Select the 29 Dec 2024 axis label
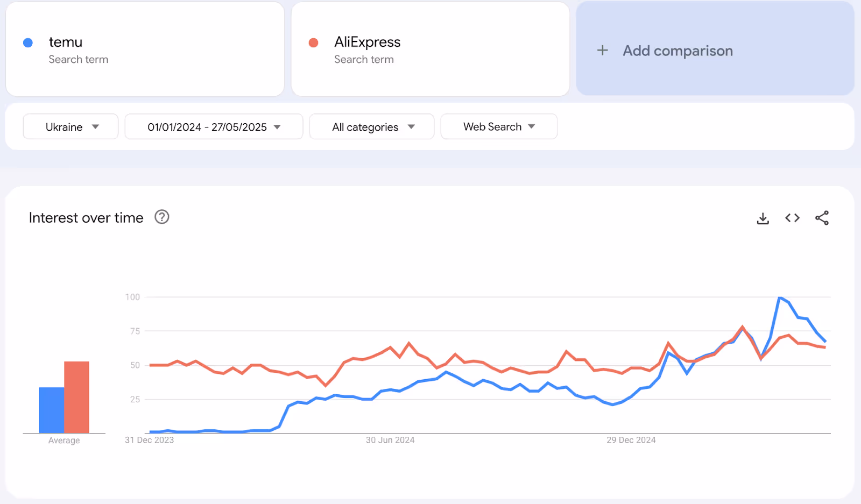861x504 pixels. 631,440
